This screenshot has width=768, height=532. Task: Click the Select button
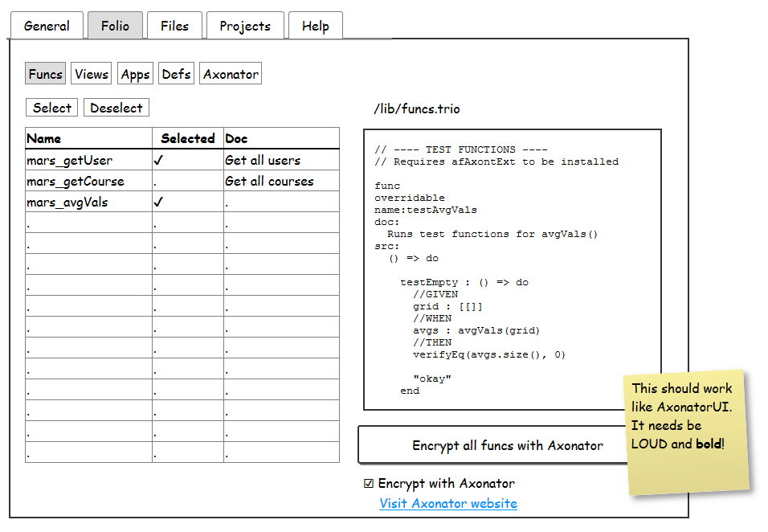[52, 107]
